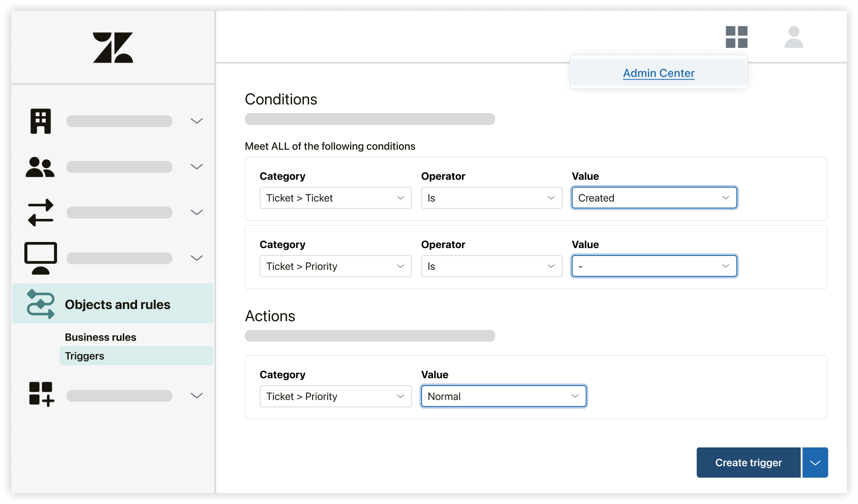Viewport: 858px width, 504px height.
Task: Open the Ticket Is Created Value dropdown
Action: pyautogui.click(x=653, y=198)
